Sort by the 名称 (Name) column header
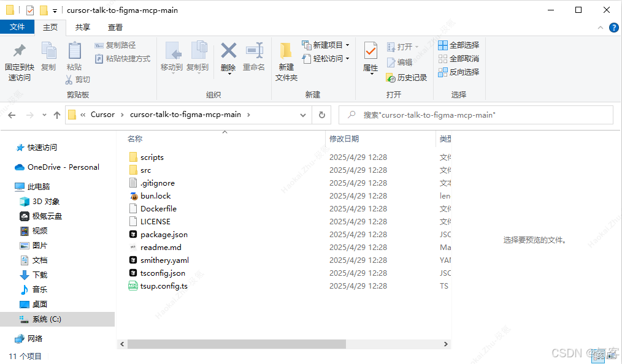622x364 pixels. [x=135, y=138]
